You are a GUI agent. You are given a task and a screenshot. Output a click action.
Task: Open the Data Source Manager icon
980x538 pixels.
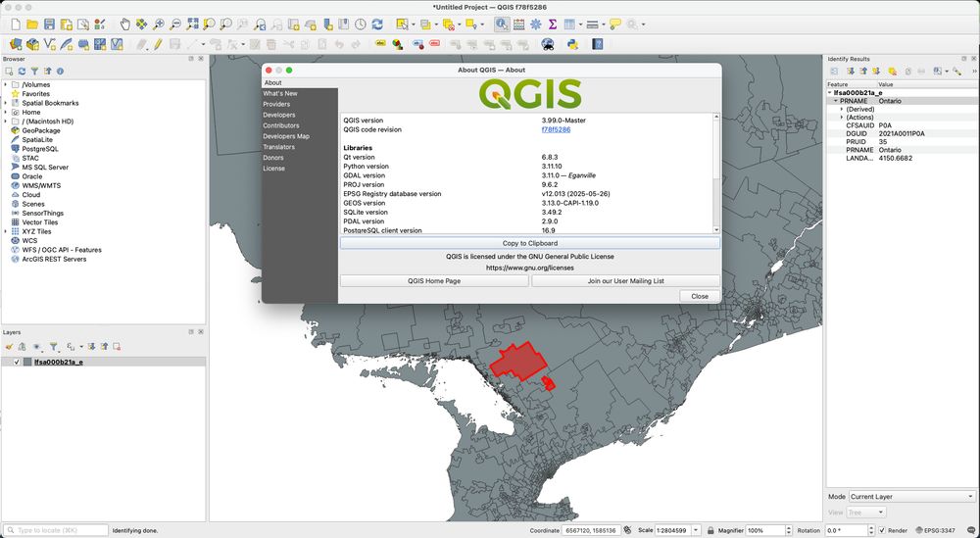point(16,44)
